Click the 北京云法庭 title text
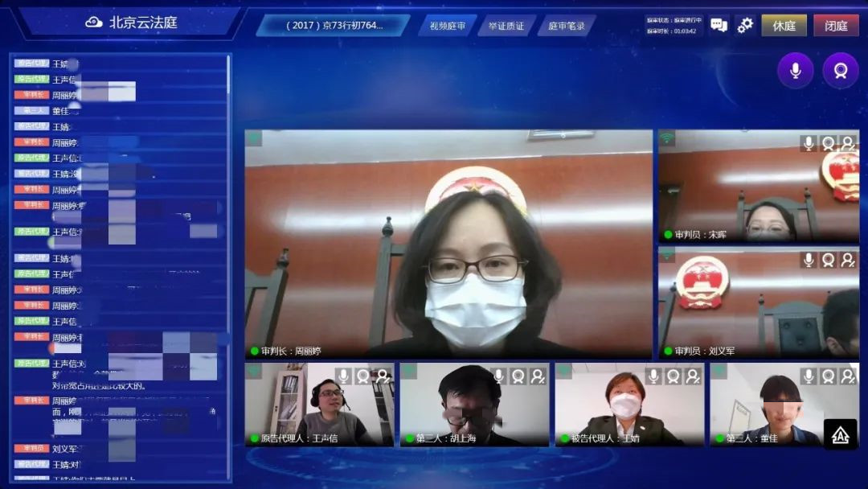 pos(143,23)
